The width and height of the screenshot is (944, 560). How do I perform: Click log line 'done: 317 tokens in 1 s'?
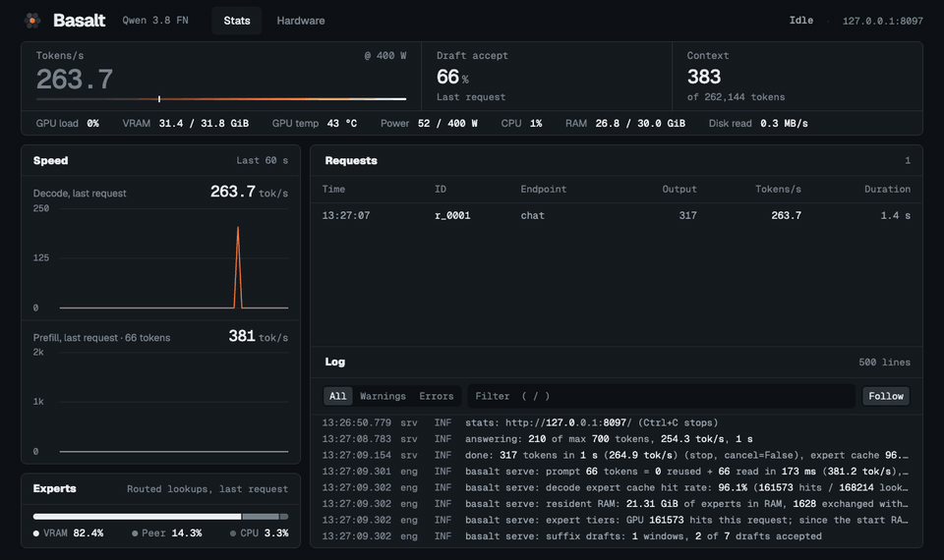click(616, 455)
